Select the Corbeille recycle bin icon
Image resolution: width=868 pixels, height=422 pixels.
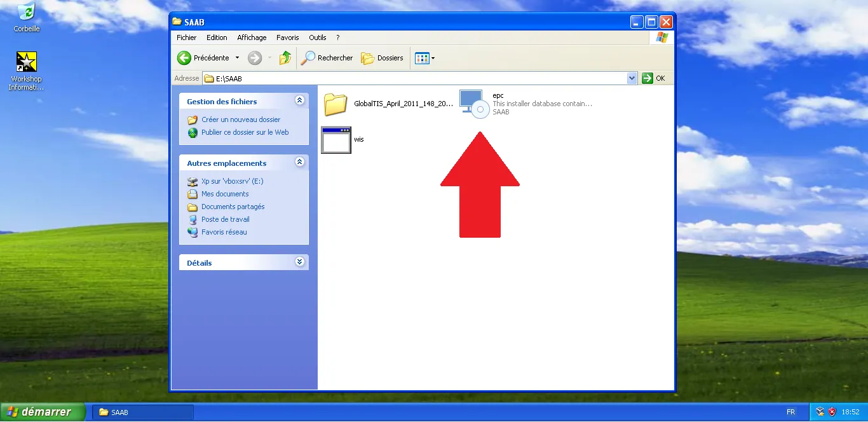(27, 12)
